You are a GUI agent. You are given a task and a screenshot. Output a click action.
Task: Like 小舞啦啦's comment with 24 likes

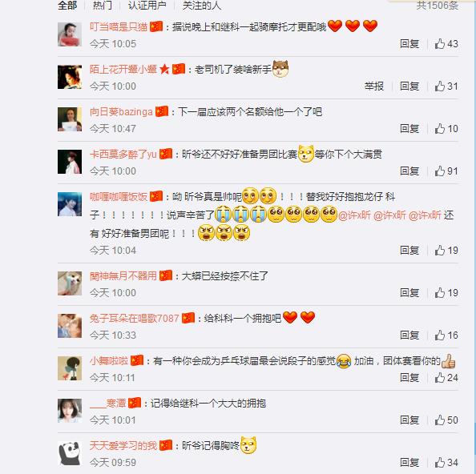pyautogui.click(x=446, y=378)
